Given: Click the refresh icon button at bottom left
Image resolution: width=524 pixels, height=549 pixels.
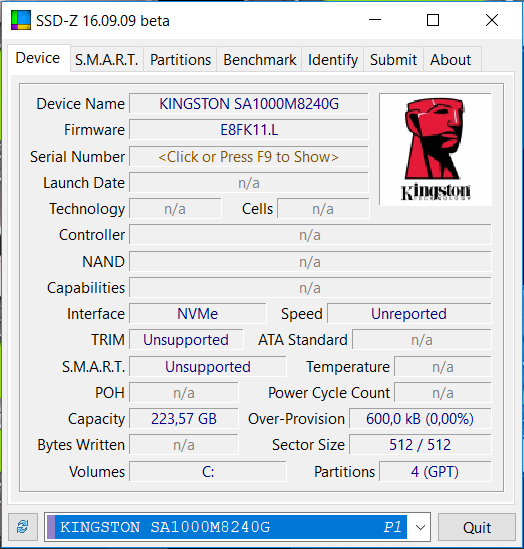Looking at the screenshot, I should coord(23,526).
